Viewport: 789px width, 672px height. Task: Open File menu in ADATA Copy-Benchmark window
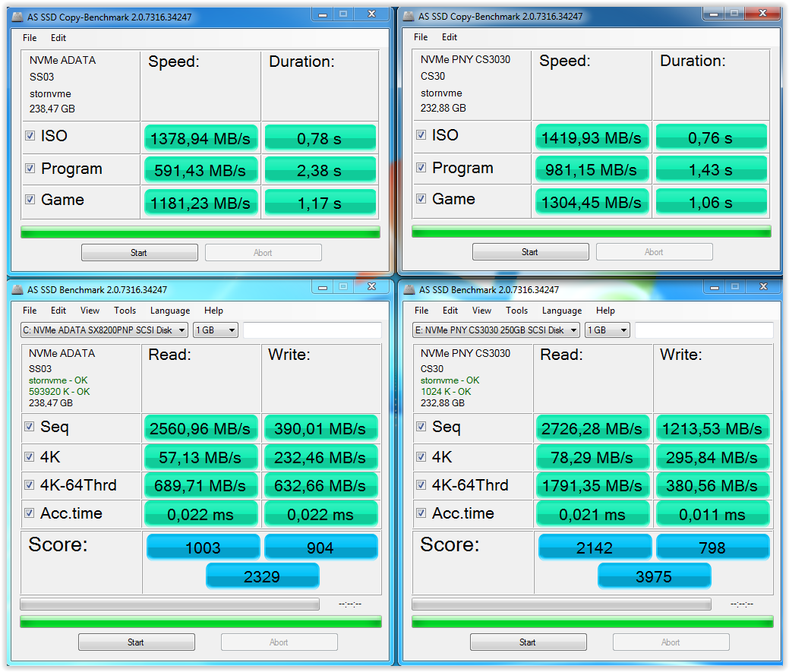pyautogui.click(x=30, y=38)
